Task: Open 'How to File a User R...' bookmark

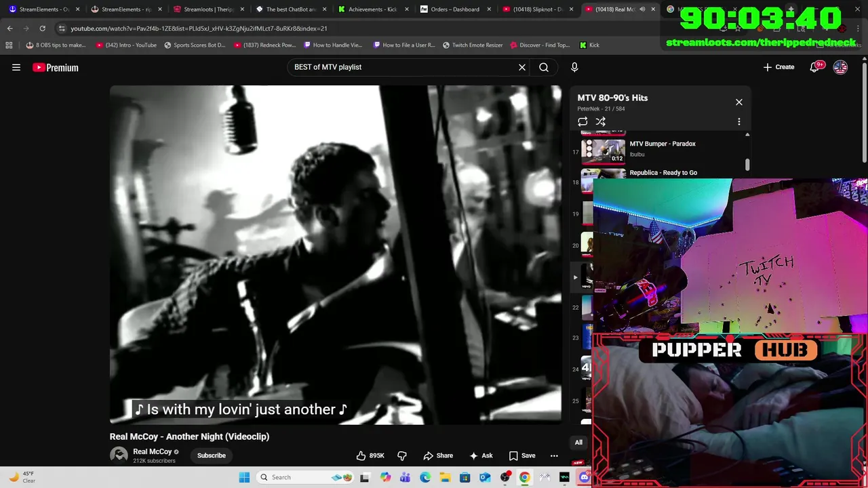Action: click(404, 45)
